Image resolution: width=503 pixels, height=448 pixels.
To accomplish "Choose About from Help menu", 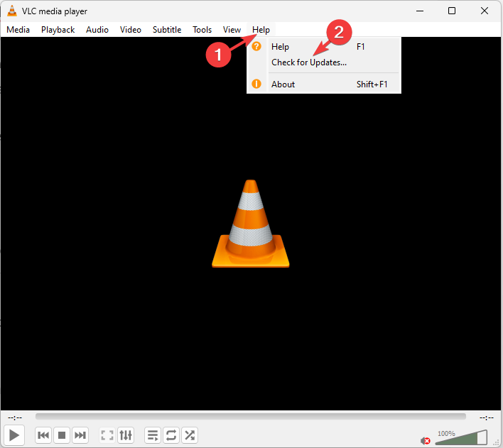I will click(x=283, y=84).
